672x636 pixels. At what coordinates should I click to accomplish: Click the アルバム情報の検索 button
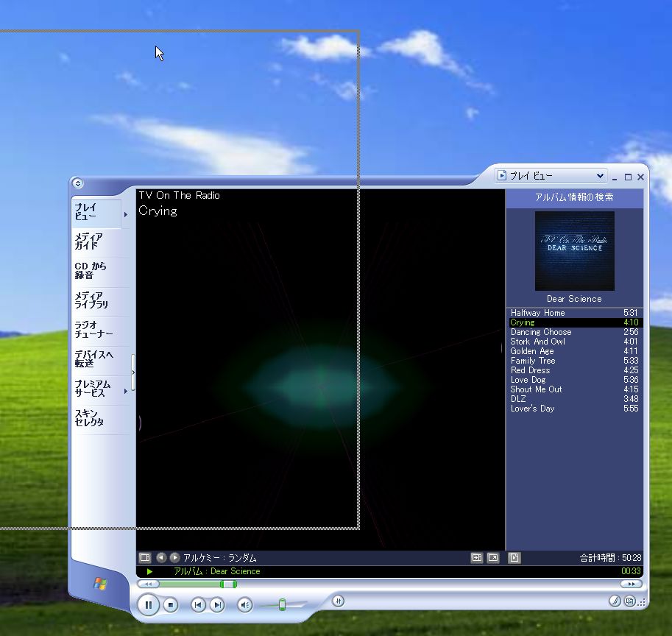click(x=574, y=197)
